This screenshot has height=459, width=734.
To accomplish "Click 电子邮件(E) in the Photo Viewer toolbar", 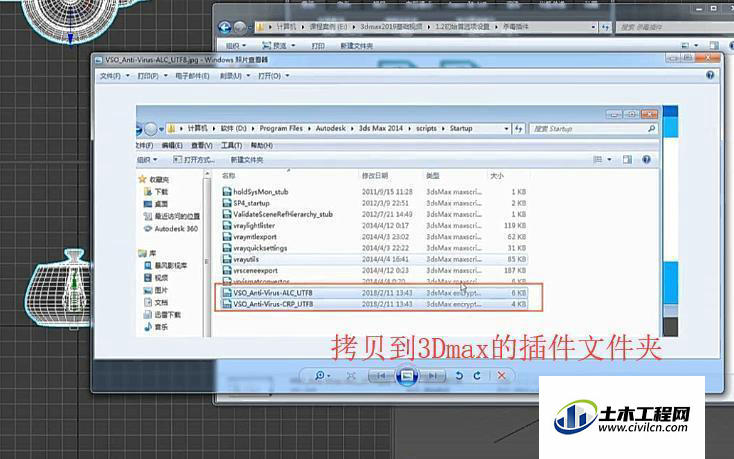I will coord(192,76).
